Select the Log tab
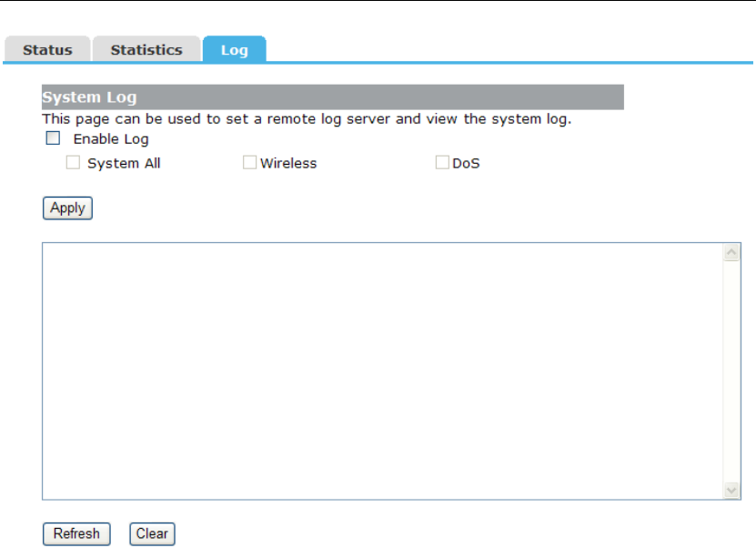 235,49
